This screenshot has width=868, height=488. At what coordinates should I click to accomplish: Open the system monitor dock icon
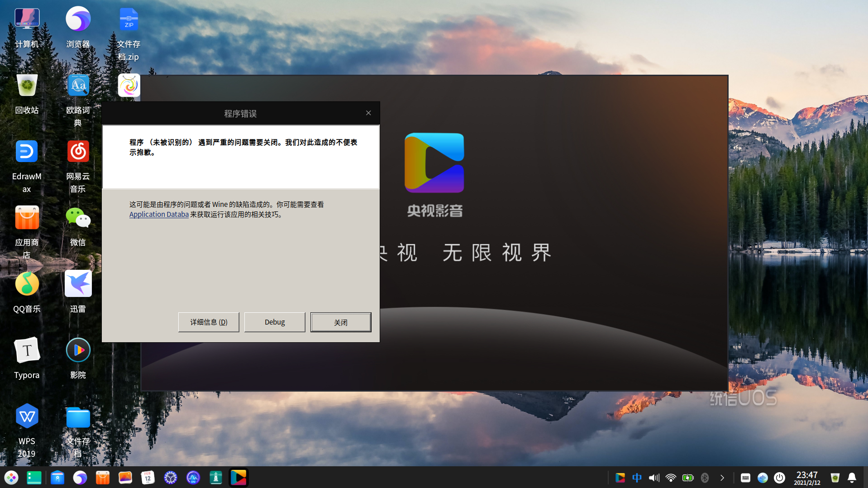193,478
